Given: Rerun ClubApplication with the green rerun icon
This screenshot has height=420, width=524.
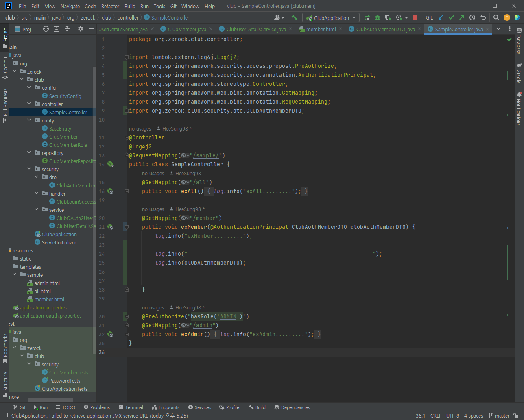Looking at the screenshot, I should click(367, 17).
